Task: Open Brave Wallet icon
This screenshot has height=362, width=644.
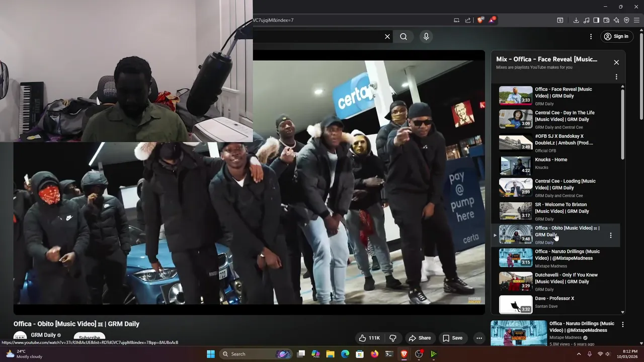Action: (x=606, y=20)
